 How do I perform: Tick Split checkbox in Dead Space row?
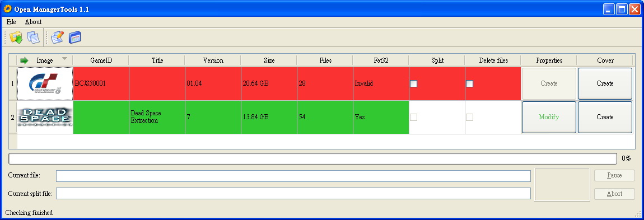click(414, 117)
